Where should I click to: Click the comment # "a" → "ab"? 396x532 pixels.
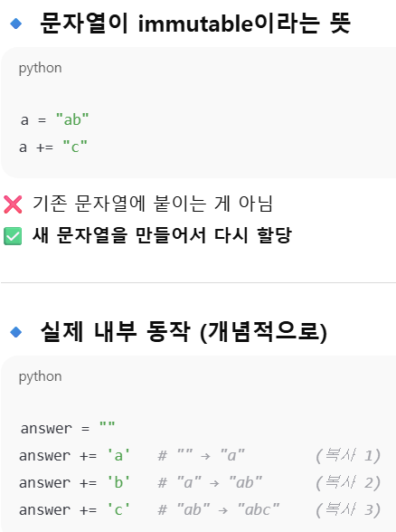click(210, 482)
